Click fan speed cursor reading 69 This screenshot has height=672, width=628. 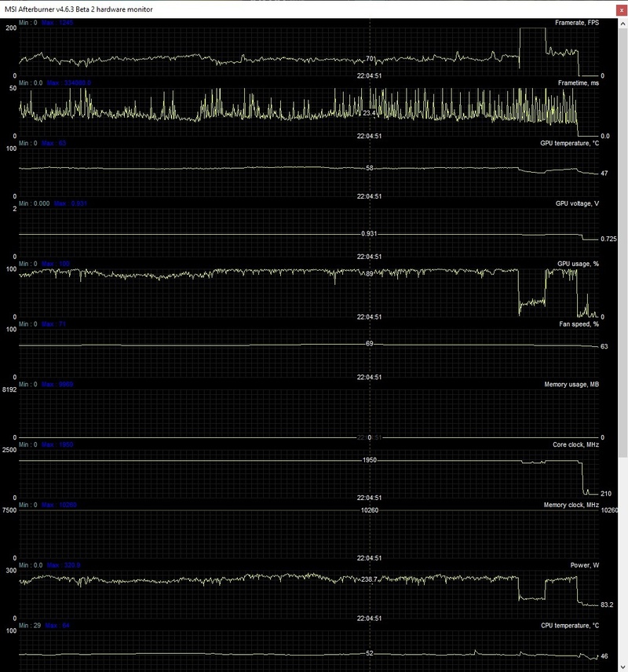click(370, 344)
